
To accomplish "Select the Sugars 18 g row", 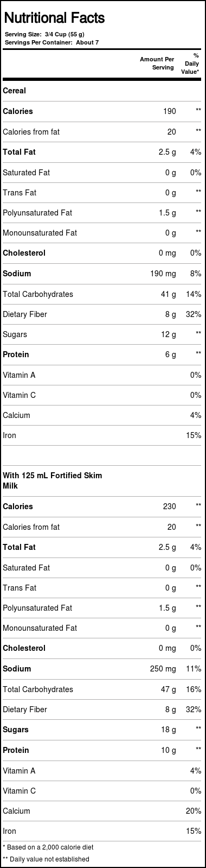I will coord(103,730).
